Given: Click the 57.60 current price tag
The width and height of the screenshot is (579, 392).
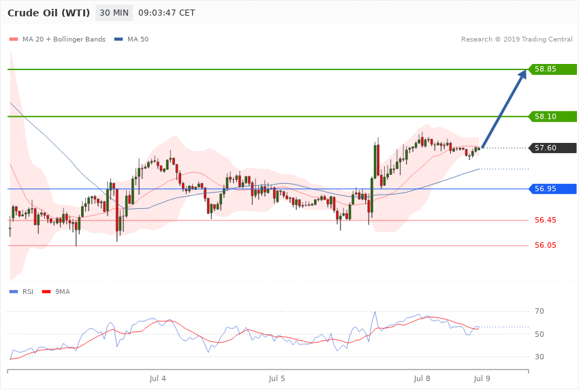Looking at the screenshot, I should (553, 148).
